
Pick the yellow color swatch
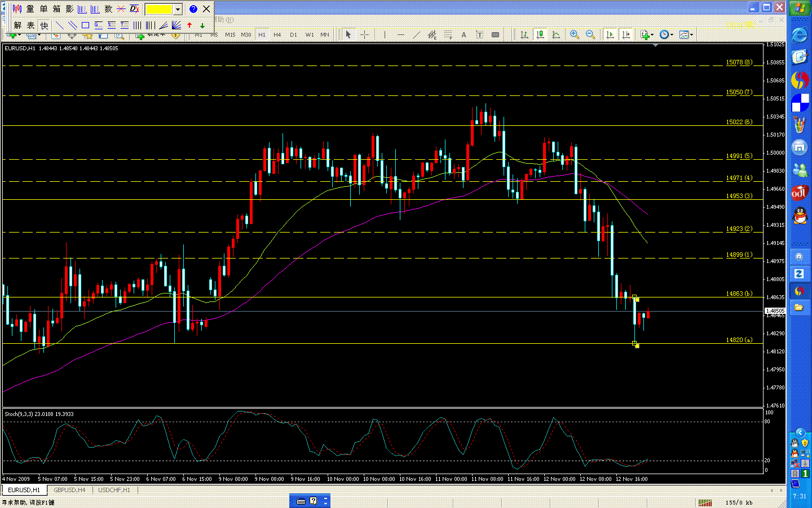pyautogui.click(x=159, y=9)
